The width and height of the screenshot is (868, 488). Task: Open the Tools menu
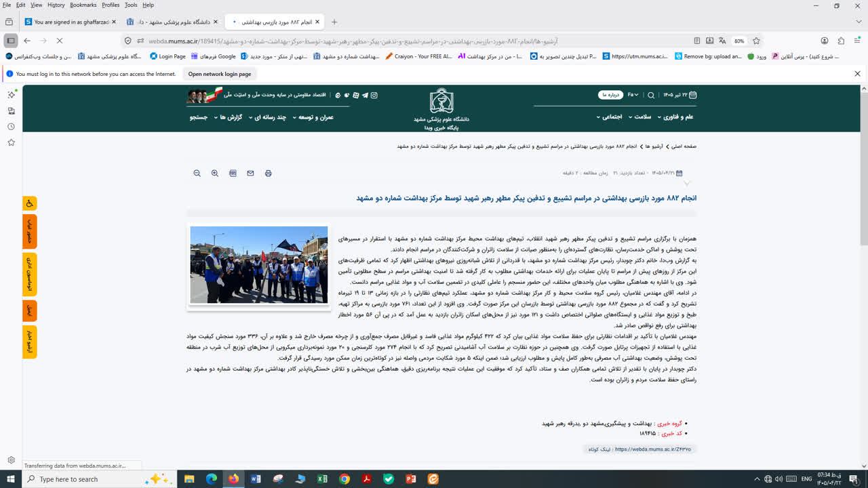click(x=131, y=5)
